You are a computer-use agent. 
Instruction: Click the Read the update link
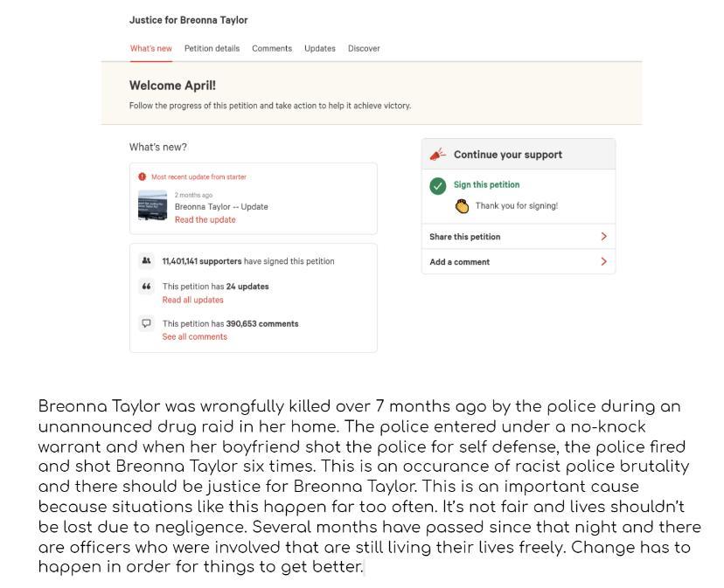point(205,220)
